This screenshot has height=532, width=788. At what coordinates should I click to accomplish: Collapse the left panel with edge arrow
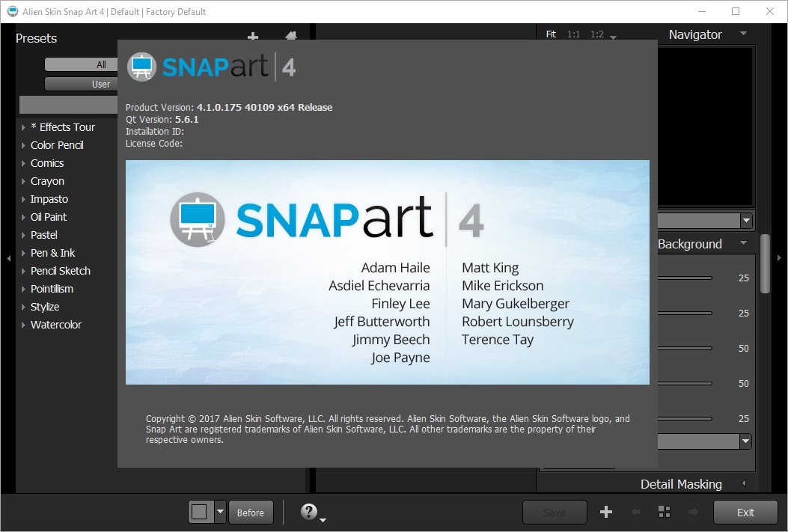click(8, 257)
